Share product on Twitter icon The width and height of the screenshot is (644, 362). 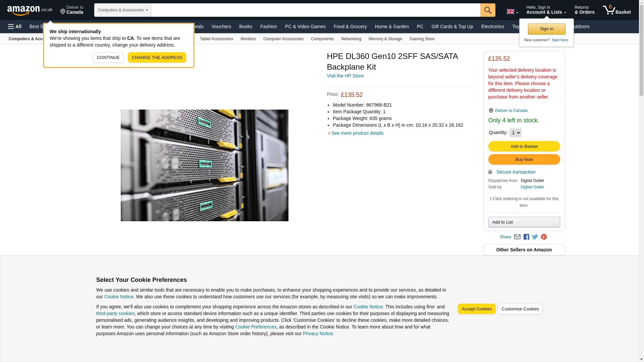pos(535,237)
